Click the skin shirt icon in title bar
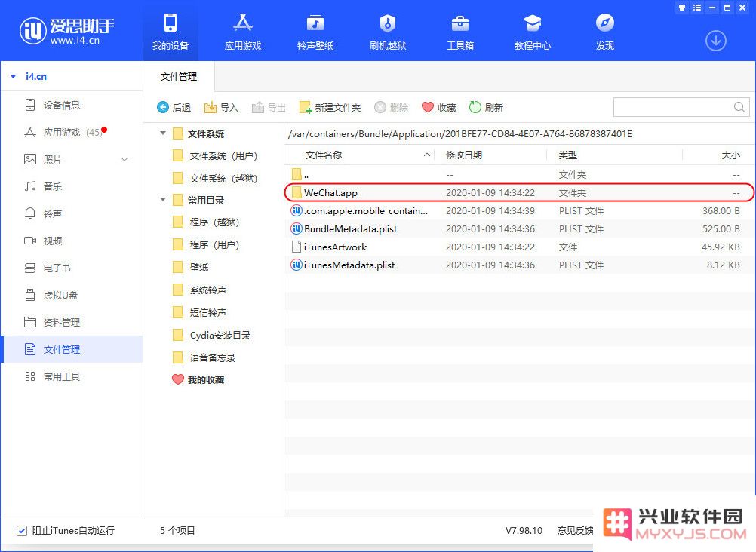Screen dimensions: 756x552 tap(682, 8)
